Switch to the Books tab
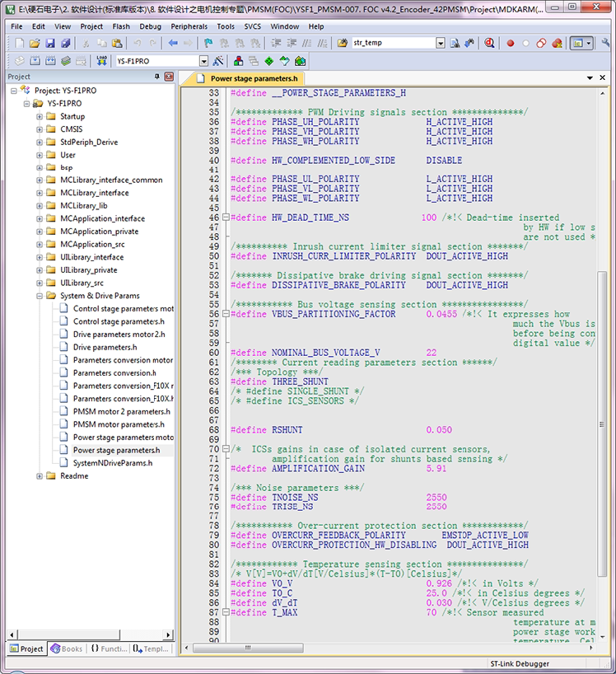Viewport: 616px width, 674px height. [x=67, y=648]
